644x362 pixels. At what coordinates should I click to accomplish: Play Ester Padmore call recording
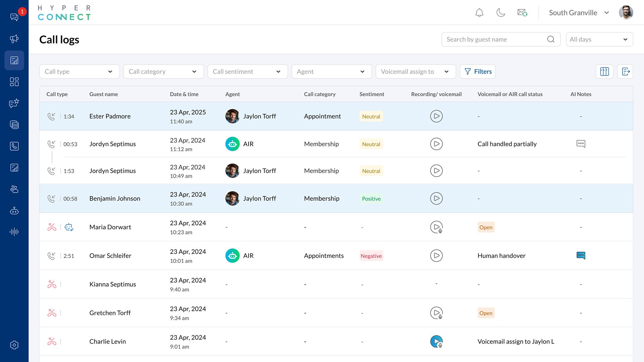click(436, 116)
